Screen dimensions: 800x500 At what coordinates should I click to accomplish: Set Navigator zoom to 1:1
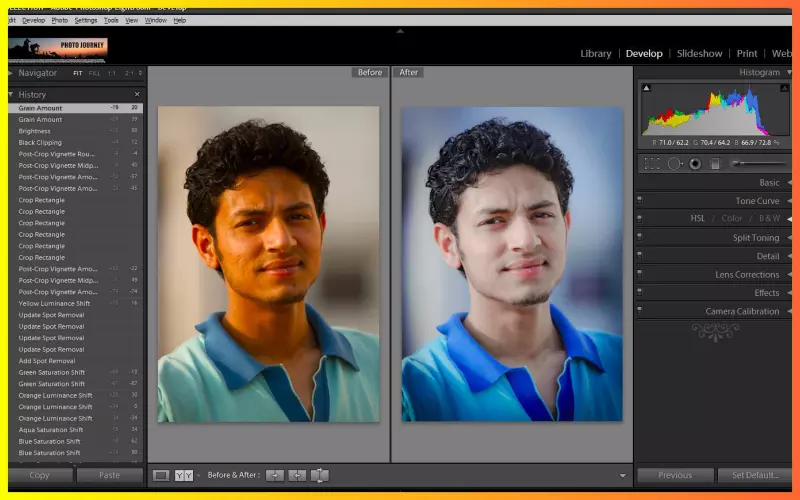coord(111,73)
